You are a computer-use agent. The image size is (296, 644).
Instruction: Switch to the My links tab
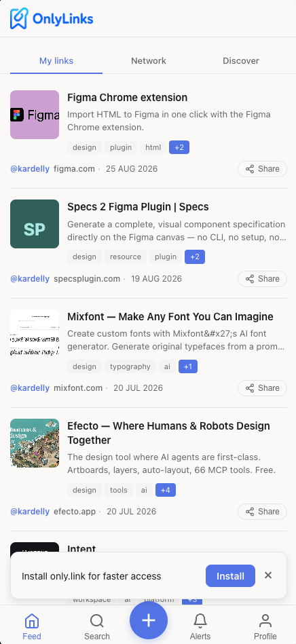(56, 61)
